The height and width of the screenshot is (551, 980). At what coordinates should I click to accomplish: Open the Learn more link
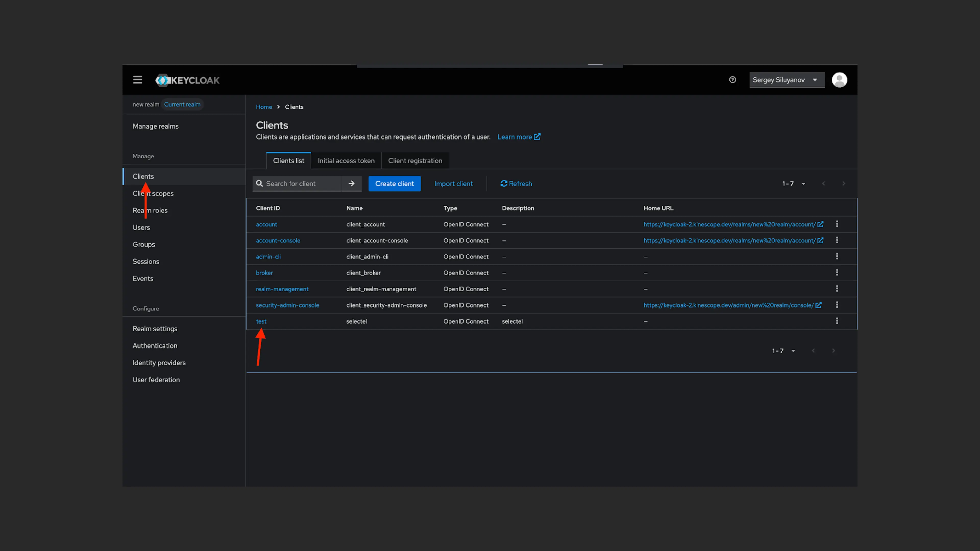click(x=515, y=136)
